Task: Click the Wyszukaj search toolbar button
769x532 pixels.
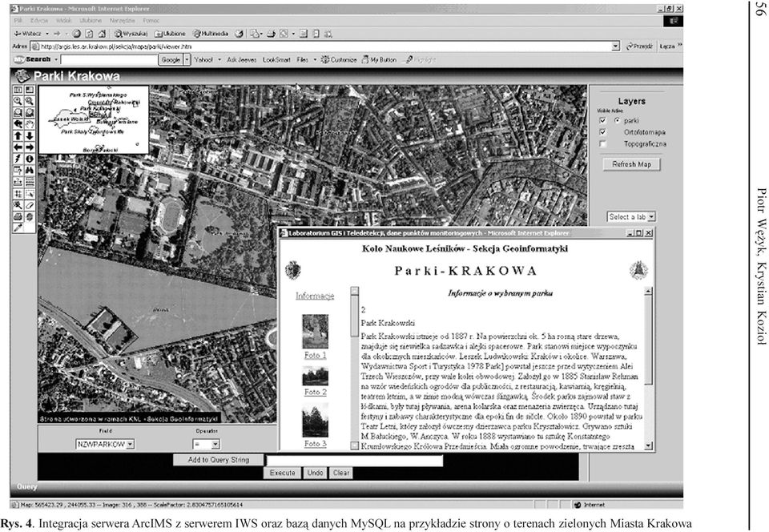Action: (131, 34)
